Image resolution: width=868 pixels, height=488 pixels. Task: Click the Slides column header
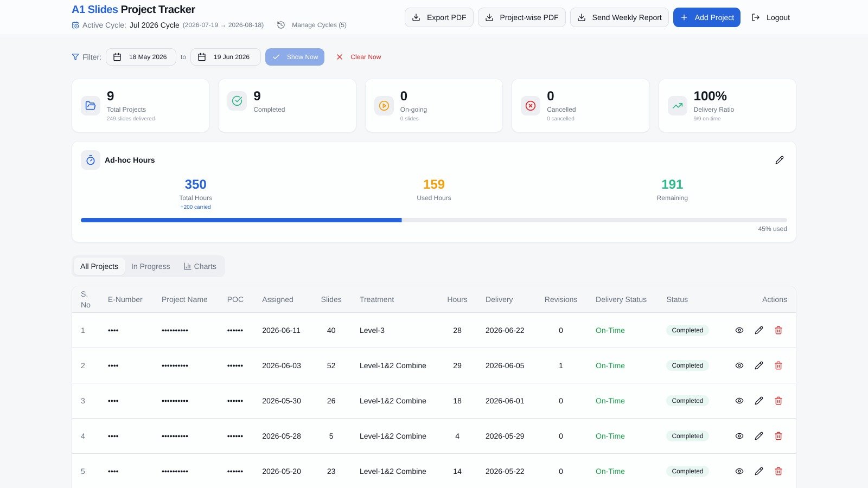pos(331,299)
